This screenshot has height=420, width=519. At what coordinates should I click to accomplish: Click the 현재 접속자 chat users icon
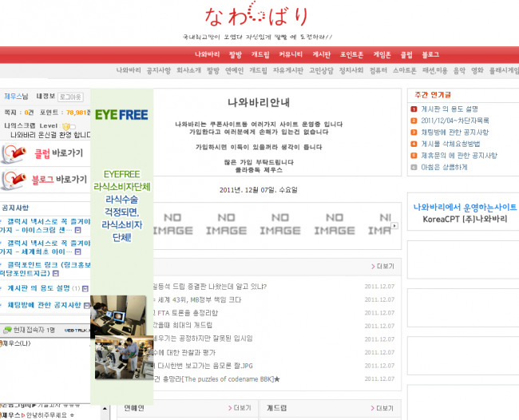pyautogui.click(x=8, y=329)
